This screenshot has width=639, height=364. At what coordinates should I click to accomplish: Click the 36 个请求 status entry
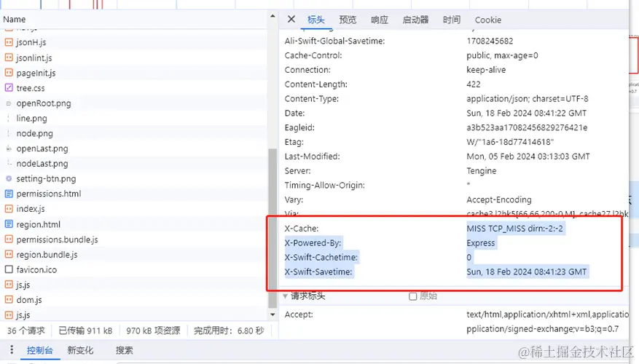[26, 331]
